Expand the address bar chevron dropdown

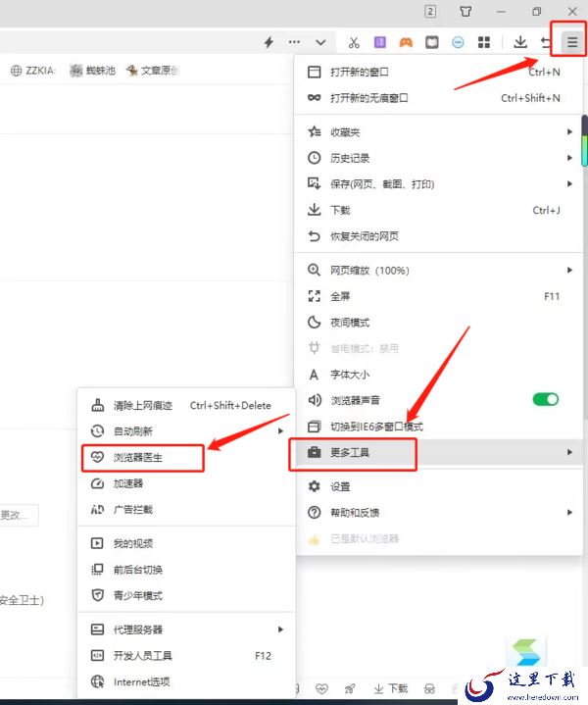click(x=320, y=43)
